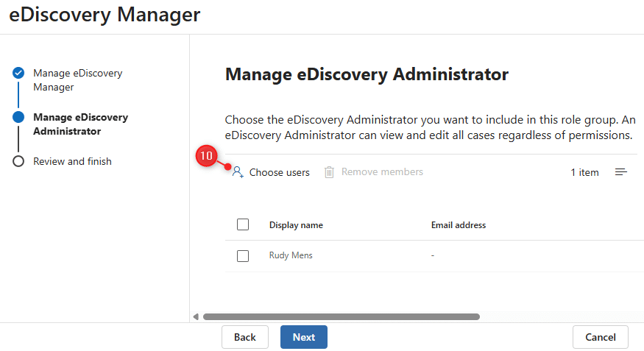Image resolution: width=644 pixels, height=351 pixels.
Task: Cancel the role group wizard
Action: tap(600, 337)
